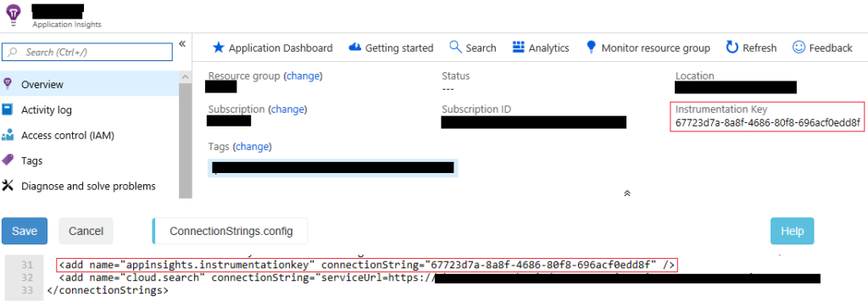
Task: Click line 31 appinsights.instrumentationkey entry
Action: [x=366, y=265]
